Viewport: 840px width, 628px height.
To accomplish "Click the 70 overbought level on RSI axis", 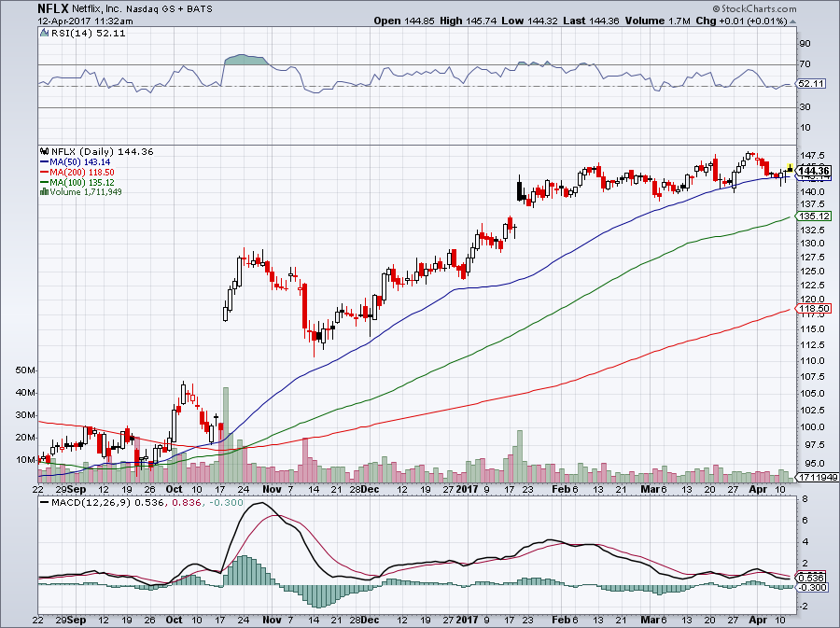I will click(x=805, y=64).
